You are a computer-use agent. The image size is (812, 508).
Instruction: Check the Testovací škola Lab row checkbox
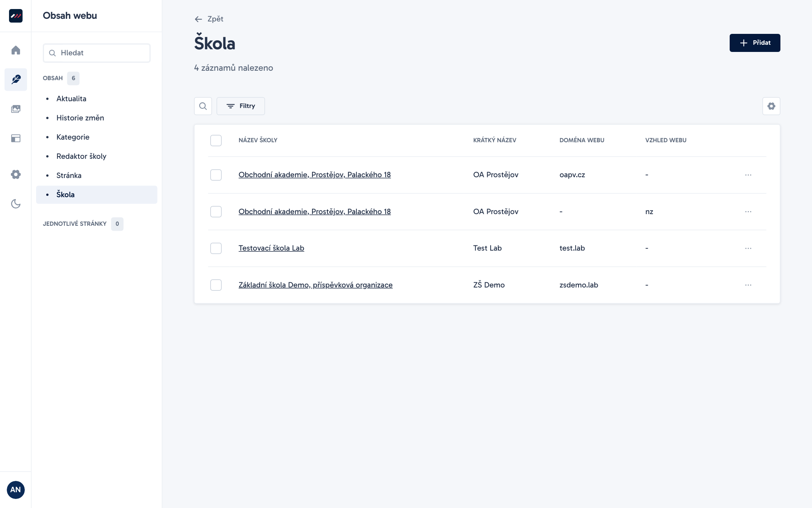pos(216,248)
